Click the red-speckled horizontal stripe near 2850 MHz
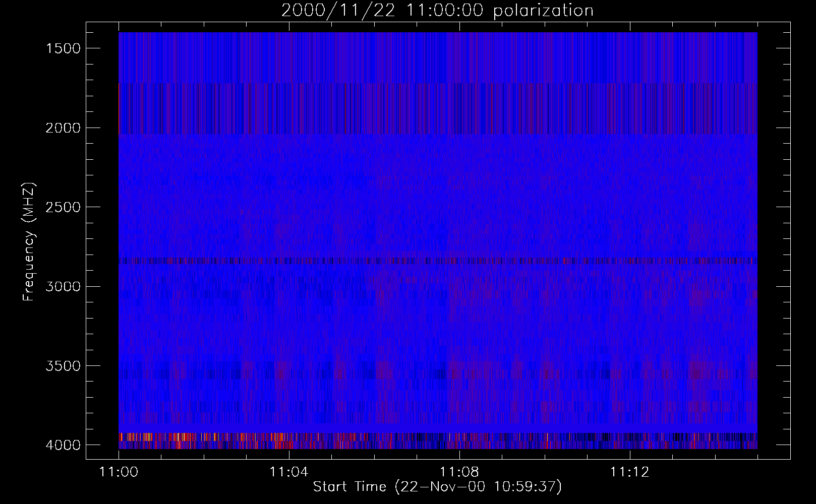This screenshot has height=504, width=816. pos(438,261)
